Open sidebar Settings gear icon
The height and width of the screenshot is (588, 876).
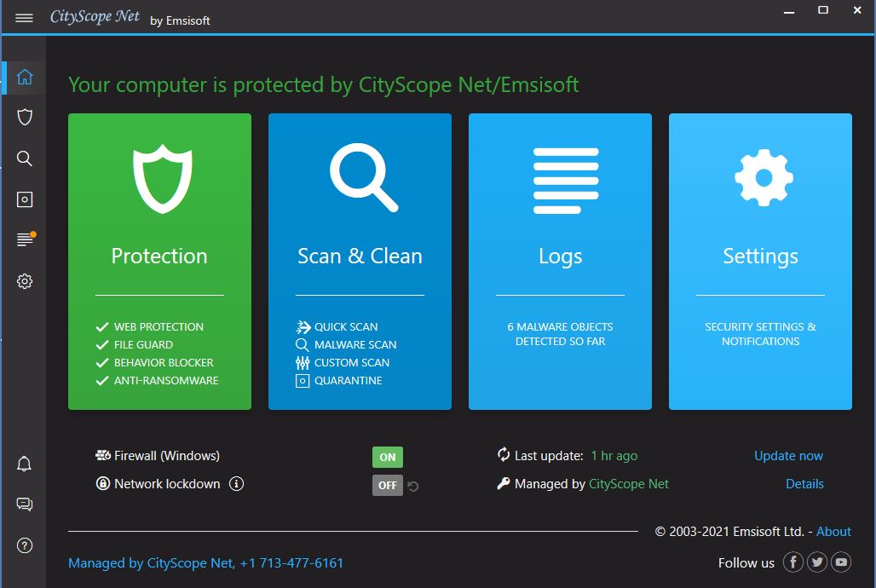[x=25, y=281]
